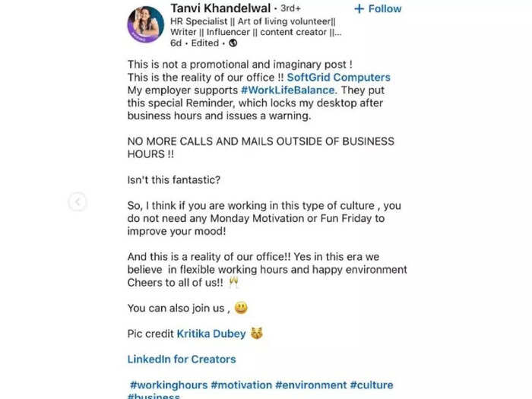Open the SoftGrid Computers company link

(x=339, y=78)
